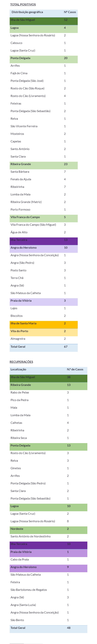Viewport: 97px width, 644px height.
Task: Select the Praia da Vitória row showing 3
Action: (x=44, y=301)
